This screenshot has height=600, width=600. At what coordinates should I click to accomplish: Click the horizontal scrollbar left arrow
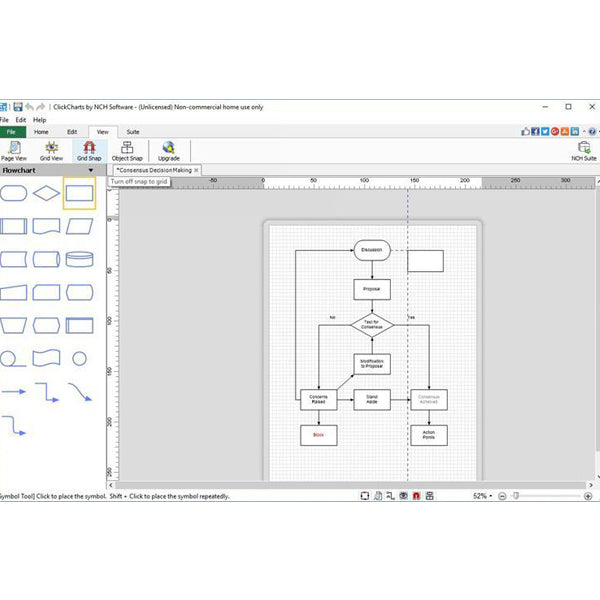pyautogui.click(x=111, y=485)
